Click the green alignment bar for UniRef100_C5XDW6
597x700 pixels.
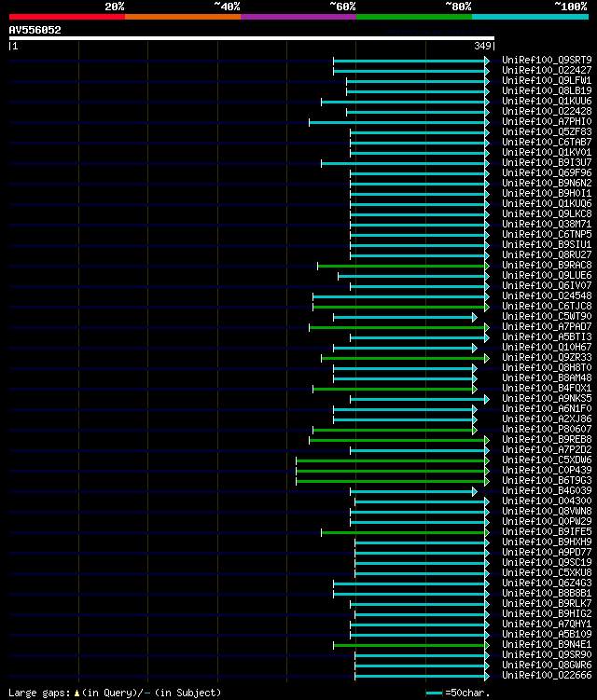coord(393,461)
